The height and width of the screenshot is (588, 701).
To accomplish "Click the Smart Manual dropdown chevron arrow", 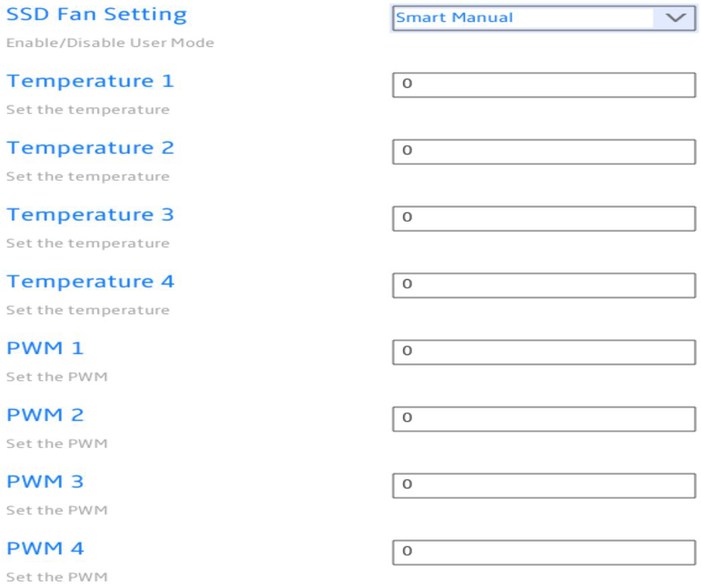I will 675,18.
